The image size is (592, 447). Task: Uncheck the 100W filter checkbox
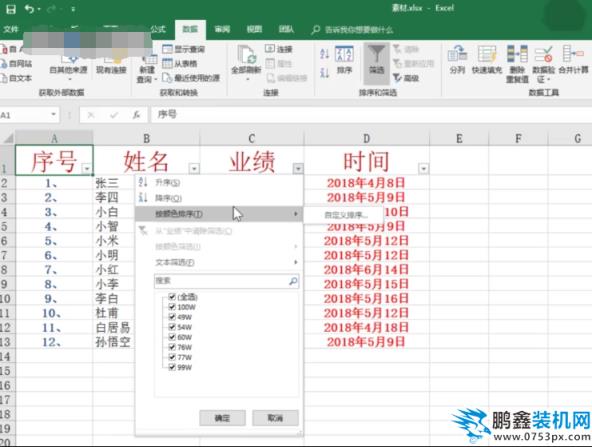click(172, 307)
